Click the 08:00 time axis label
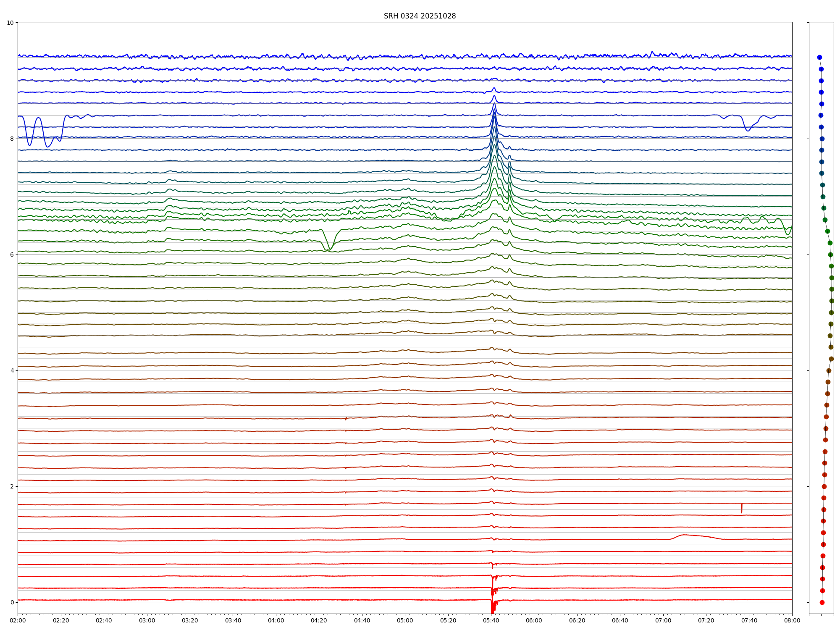 tap(792, 621)
